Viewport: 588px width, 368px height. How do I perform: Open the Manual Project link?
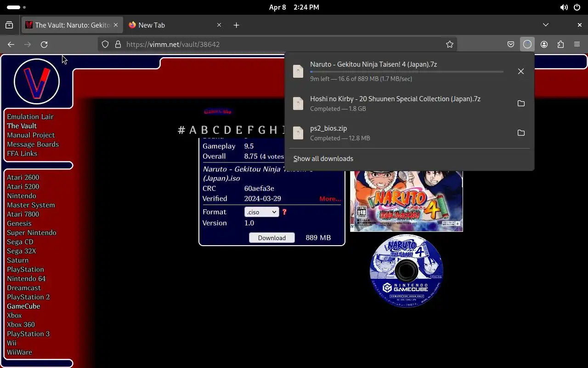[x=31, y=135]
